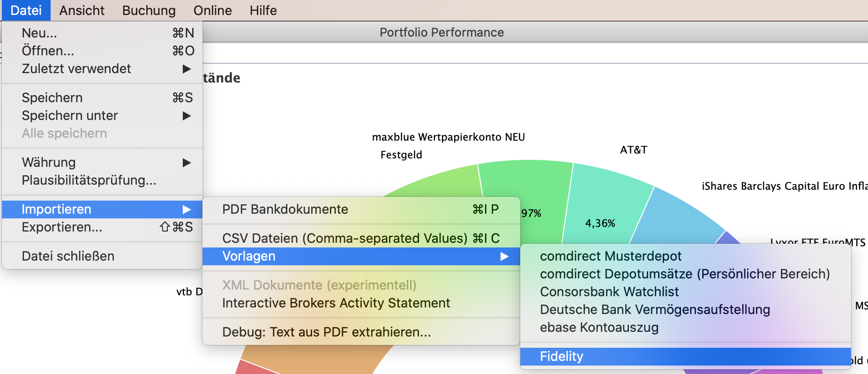868x374 pixels.
Task: Expand the Speichern unter submenu
Action: click(69, 115)
